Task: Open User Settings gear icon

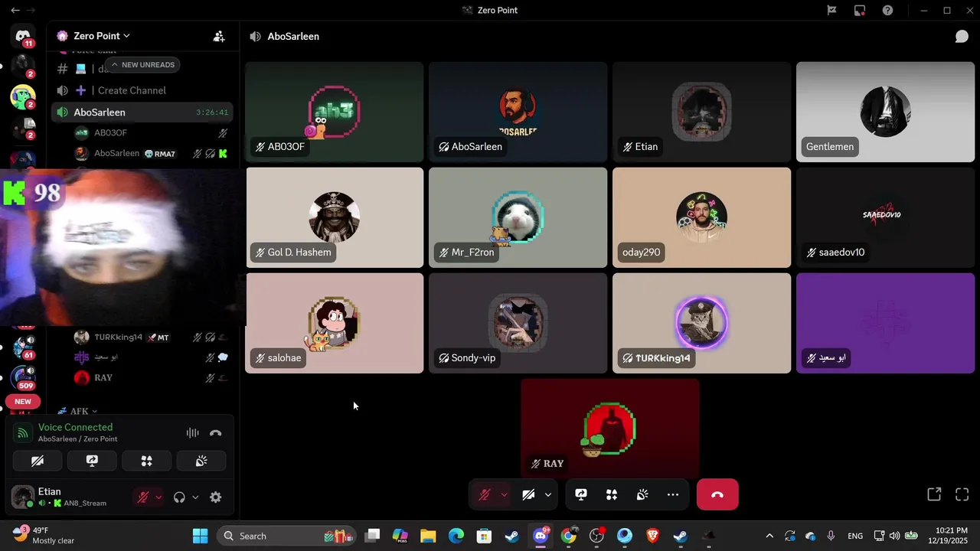Action: [216, 497]
